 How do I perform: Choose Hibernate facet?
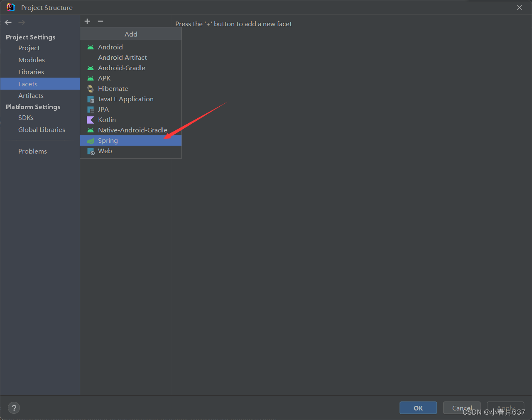click(x=131, y=89)
